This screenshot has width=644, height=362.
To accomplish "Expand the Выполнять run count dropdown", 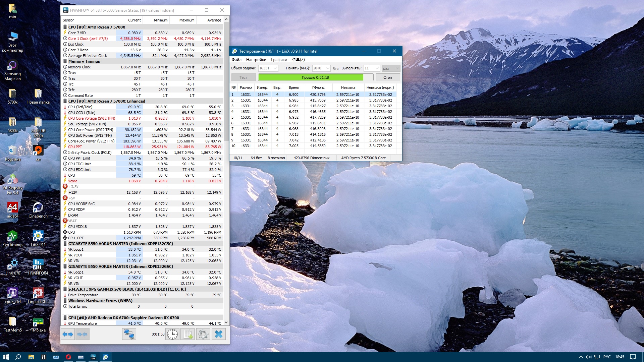I will click(377, 68).
